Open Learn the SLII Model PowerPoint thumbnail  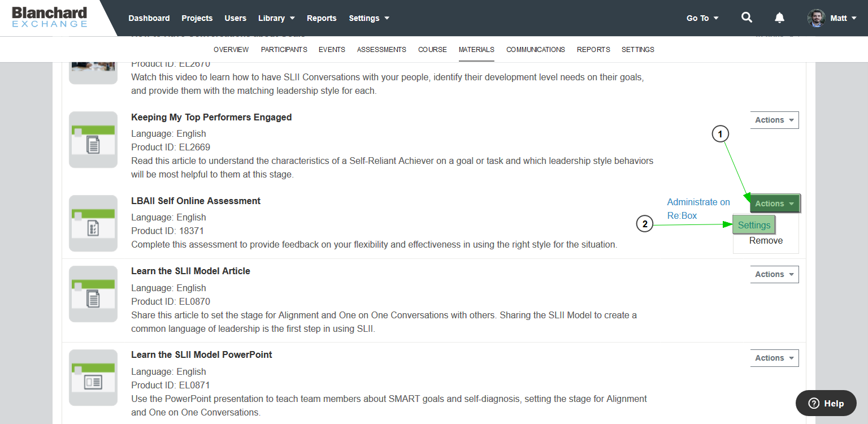pos(93,378)
